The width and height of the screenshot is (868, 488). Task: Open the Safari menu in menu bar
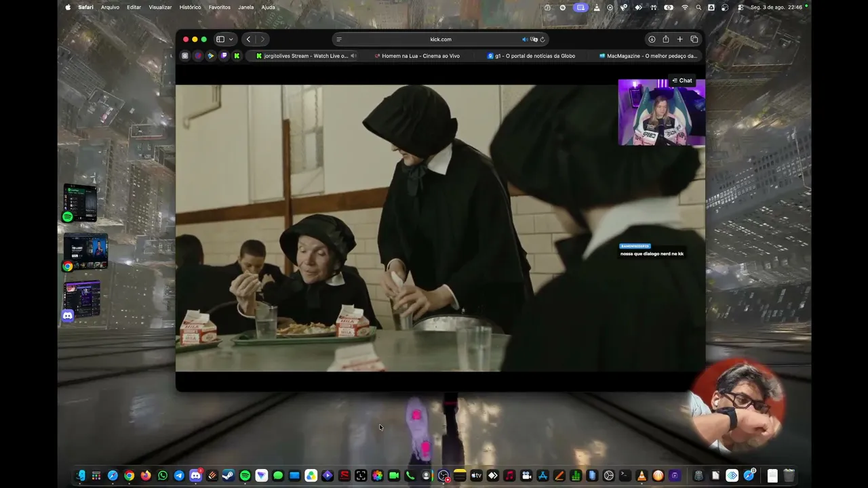85,7
